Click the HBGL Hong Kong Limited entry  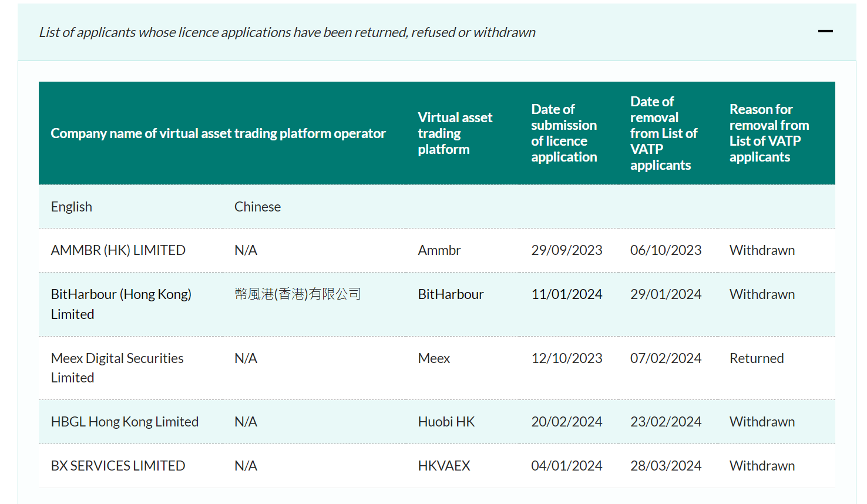[x=125, y=421]
